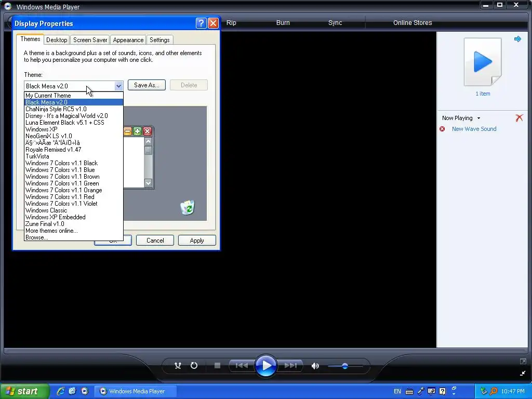Choose NeoGeniX LS v1.0 theme
Screen dimensions: 532x399
coord(74,136)
